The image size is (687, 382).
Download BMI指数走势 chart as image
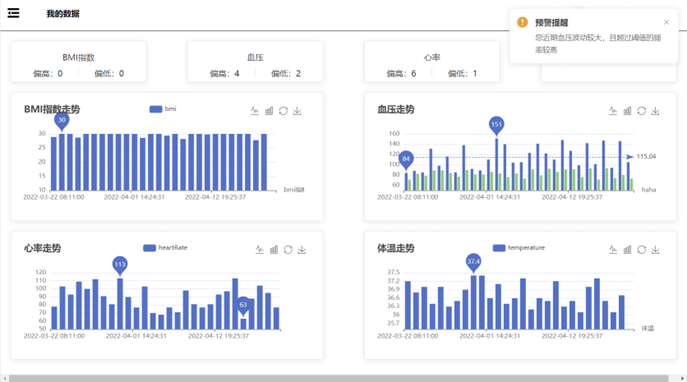[x=297, y=111]
